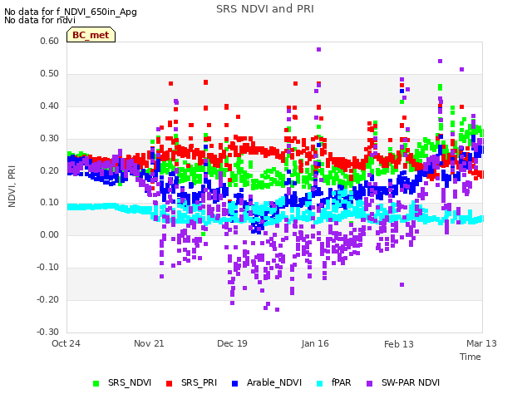The image size is (532, 399).
Task: Click the lowest purple point near -0.23
Action: pos(277,309)
